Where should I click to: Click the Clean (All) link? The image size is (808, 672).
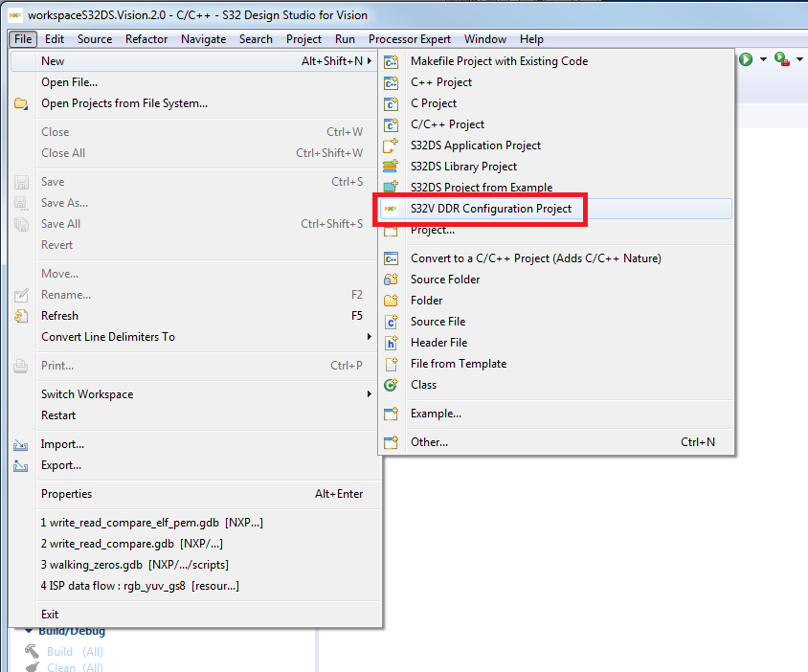tap(76, 667)
